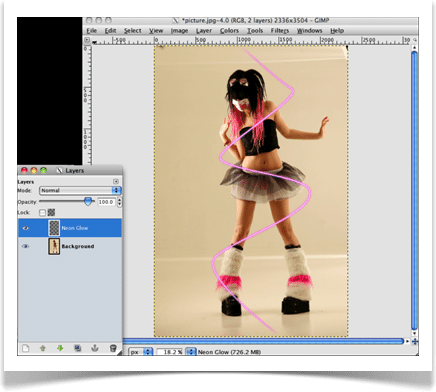Click the Neon Glow layer name
Viewport: 436px width, 392px height.
click(75, 228)
